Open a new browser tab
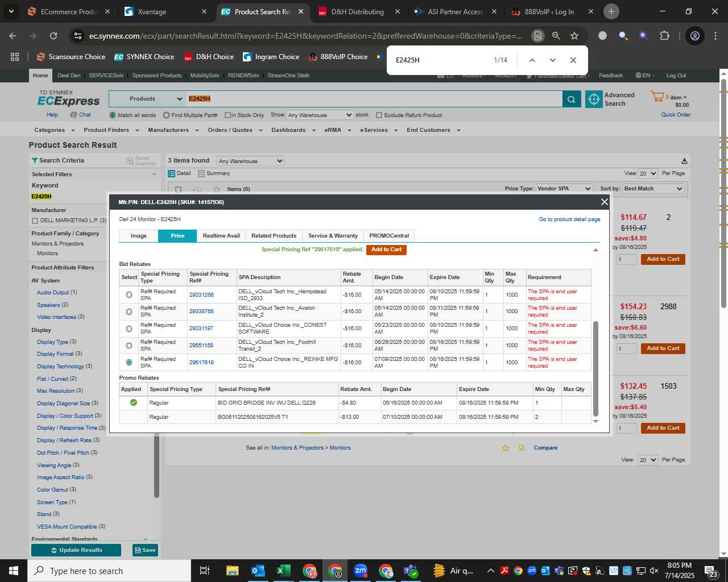The height and width of the screenshot is (582, 728). click(611, 11)
